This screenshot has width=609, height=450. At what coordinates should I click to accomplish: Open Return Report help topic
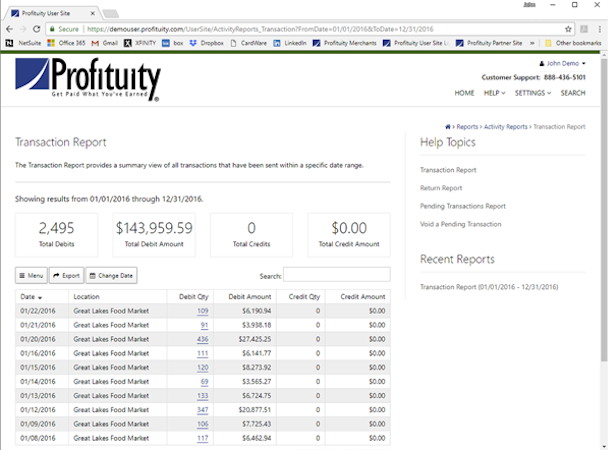[441, 188]
